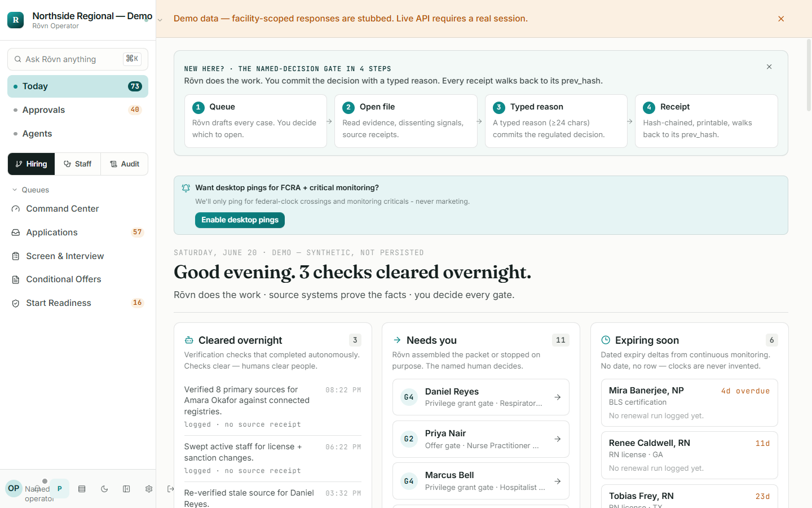This screenshot has width=812, height=508.
Task: Click the Command Center gauge icon
Action: [x=16, y=209]
